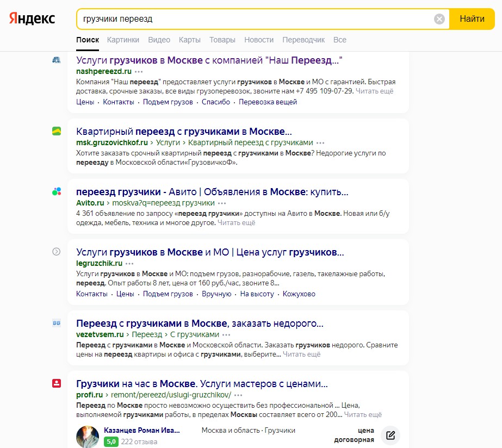The image size is (502, 448).
Task: Open the Перевозка вещей sitelink
Action: [268, 102]
